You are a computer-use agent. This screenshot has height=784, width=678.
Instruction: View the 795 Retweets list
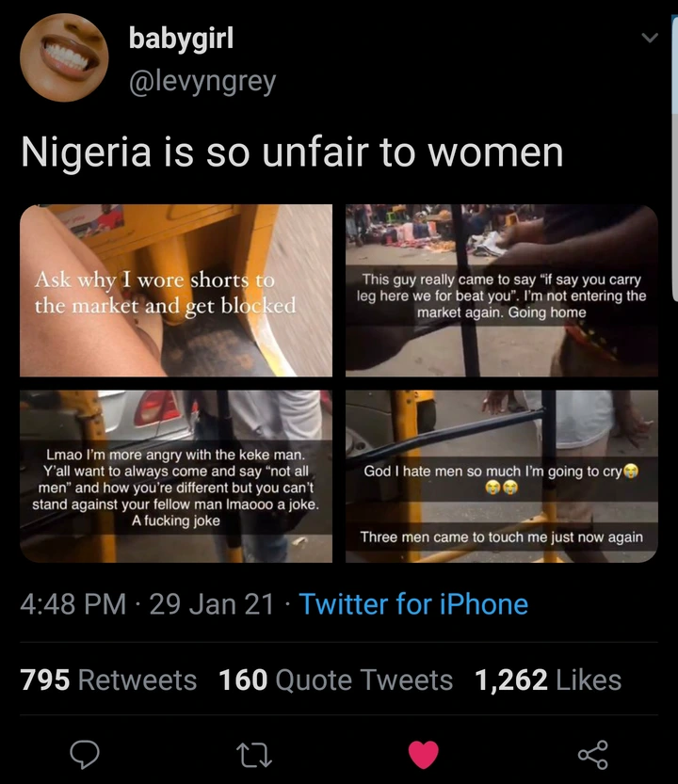(108, 680)
